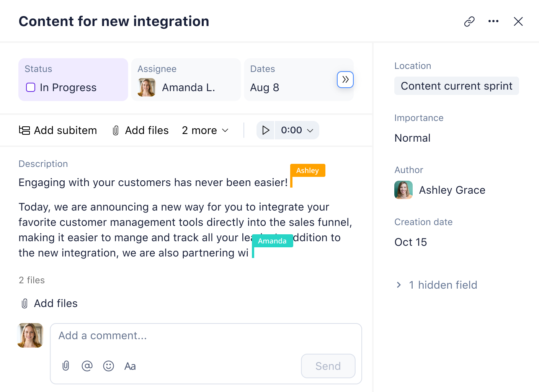Select the Content current sprint location

coord(456,86)
